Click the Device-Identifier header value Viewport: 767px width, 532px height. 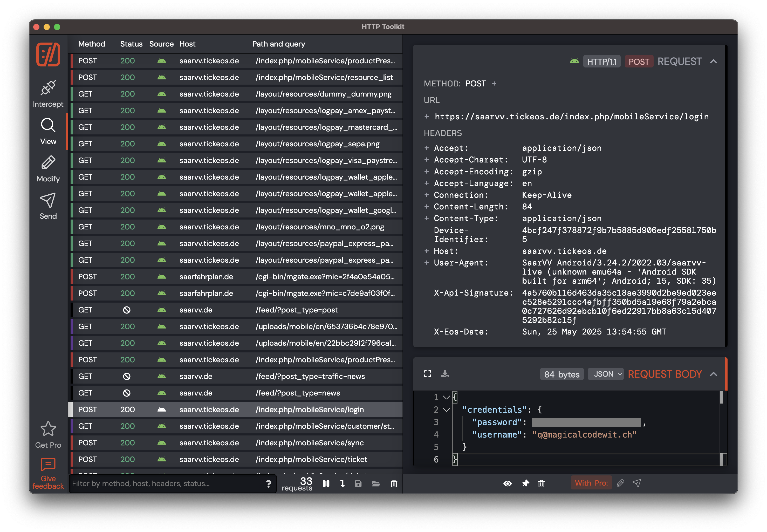pos(619,235)
